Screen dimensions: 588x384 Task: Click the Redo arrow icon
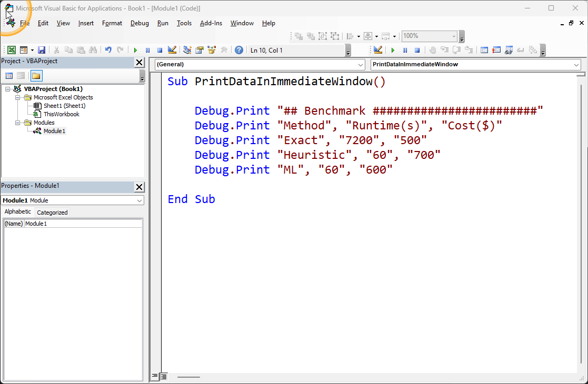[120, 50]
